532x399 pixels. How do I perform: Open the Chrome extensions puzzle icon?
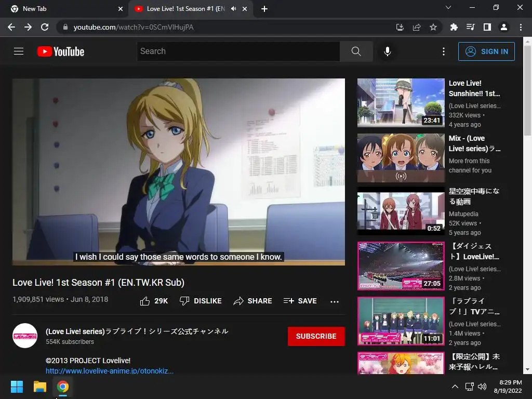click(454, 27)
